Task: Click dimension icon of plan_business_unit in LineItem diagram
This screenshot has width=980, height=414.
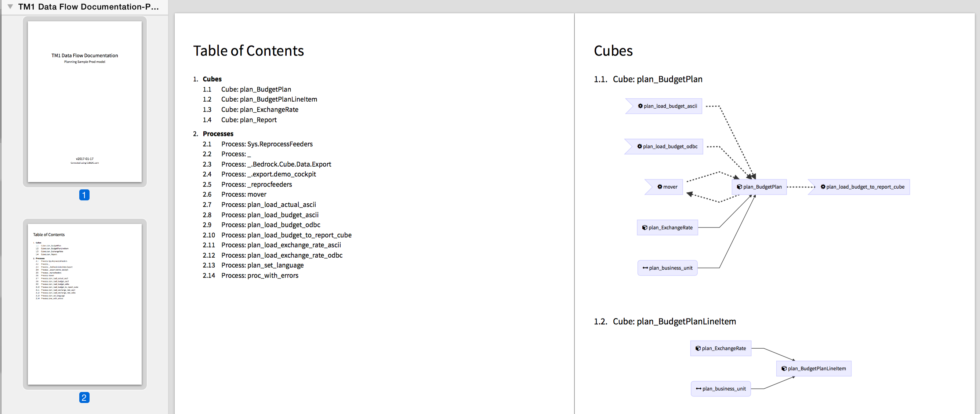Action: [x=698, y=389]
